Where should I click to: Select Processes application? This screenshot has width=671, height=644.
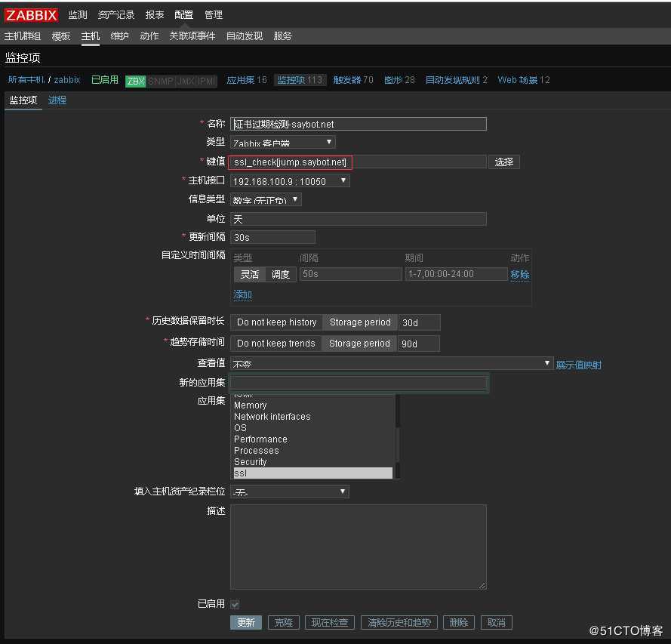312,451
